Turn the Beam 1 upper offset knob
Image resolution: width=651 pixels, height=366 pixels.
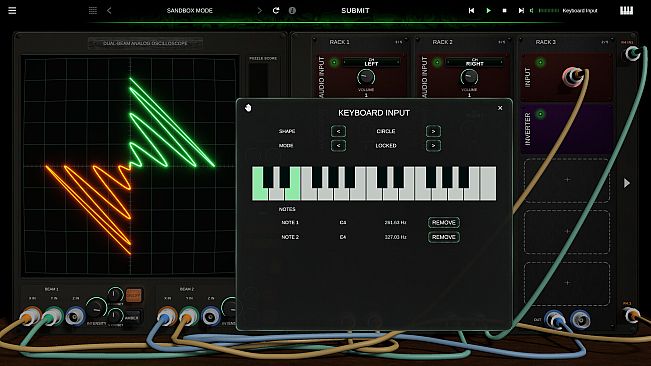click(115, 294)
